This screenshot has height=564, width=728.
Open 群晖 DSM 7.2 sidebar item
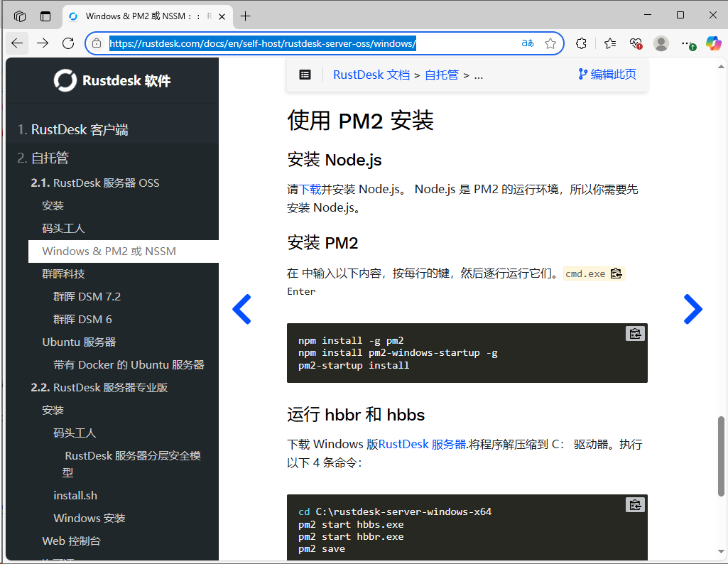click(87, 297)
